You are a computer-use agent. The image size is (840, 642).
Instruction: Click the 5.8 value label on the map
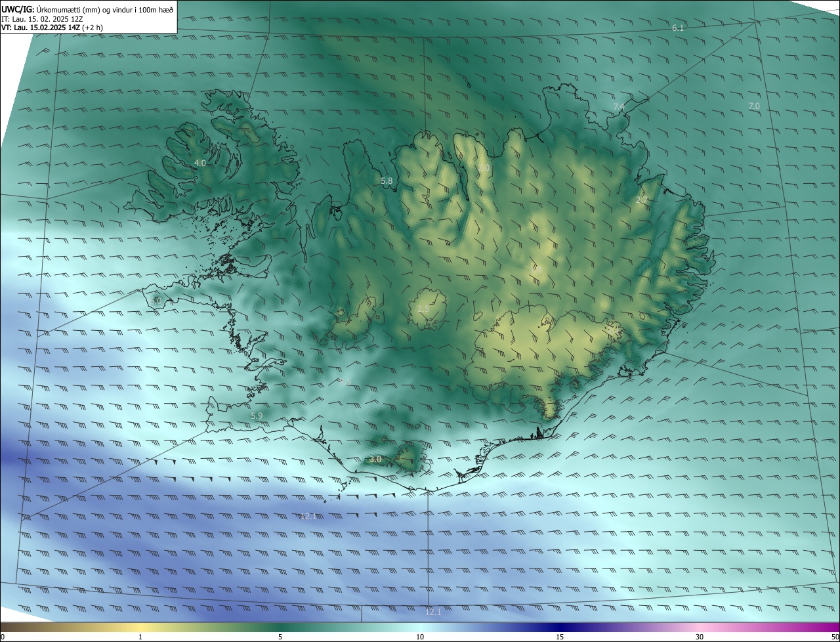coord(387,181)
